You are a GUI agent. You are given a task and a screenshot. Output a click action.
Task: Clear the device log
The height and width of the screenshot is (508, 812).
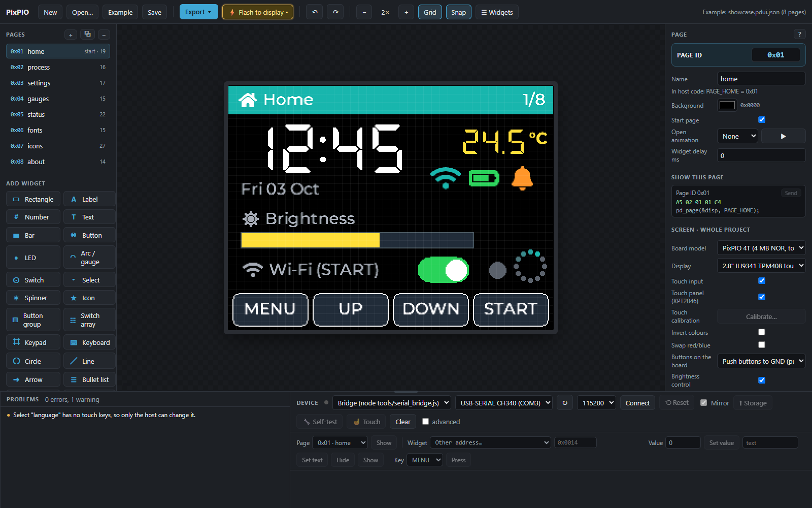[403, 422]
